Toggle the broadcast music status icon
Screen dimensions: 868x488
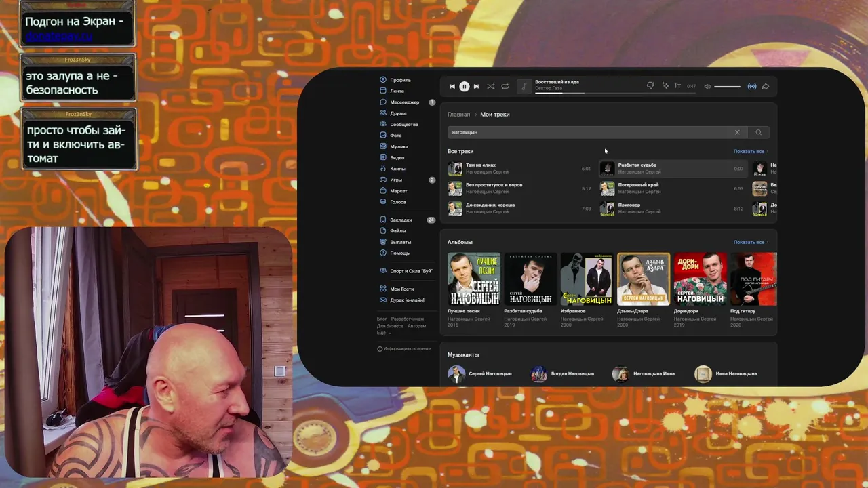click(x=752, y=86)
